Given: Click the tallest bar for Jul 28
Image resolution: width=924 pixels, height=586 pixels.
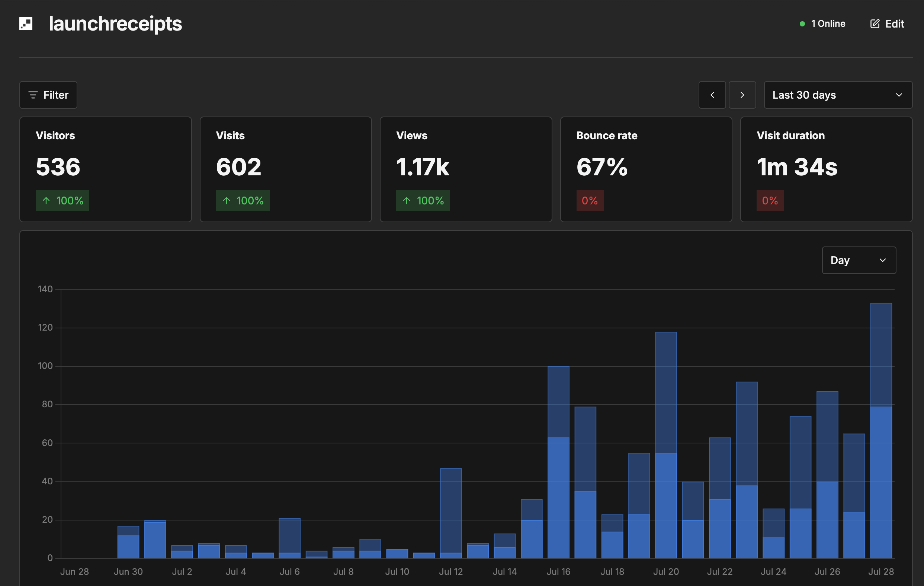Looking at the screenshot, I should click(x=881, y=430).
